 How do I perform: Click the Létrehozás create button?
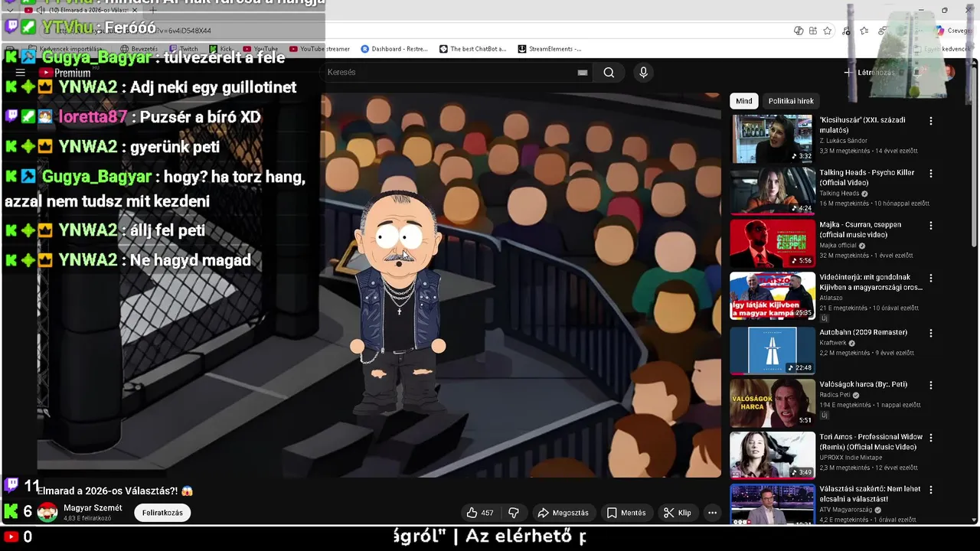coord(868,73)
